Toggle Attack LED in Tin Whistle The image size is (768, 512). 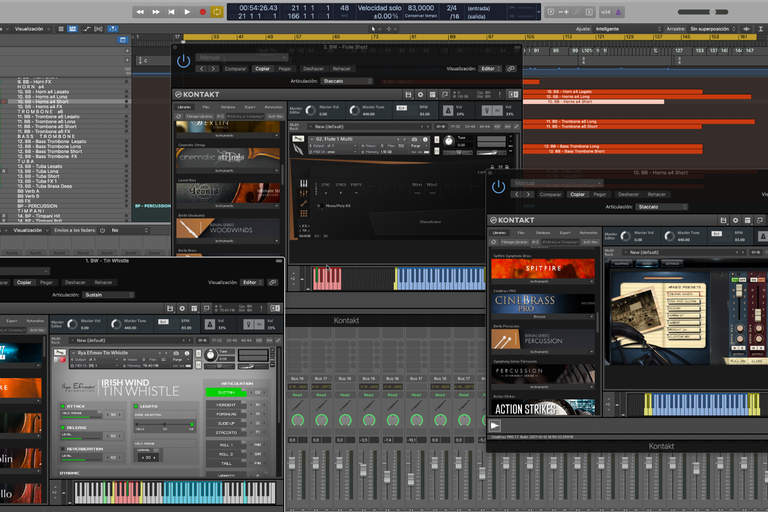(63, 406)
